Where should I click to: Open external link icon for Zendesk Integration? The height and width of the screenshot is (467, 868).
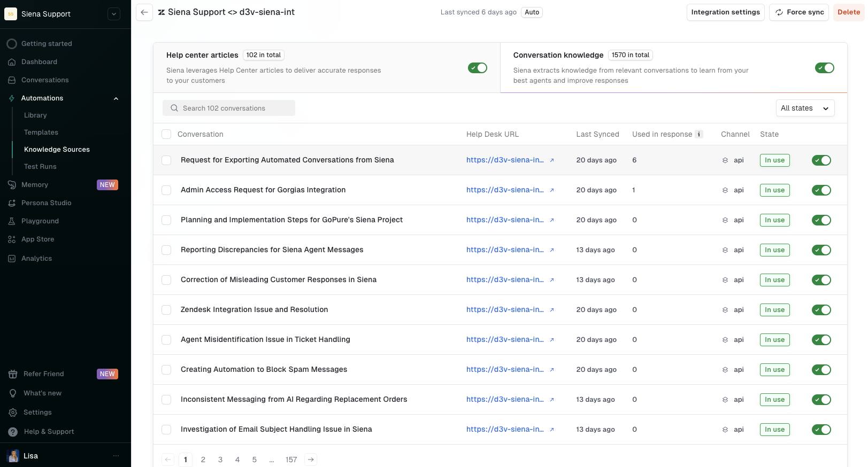(552, 310)
